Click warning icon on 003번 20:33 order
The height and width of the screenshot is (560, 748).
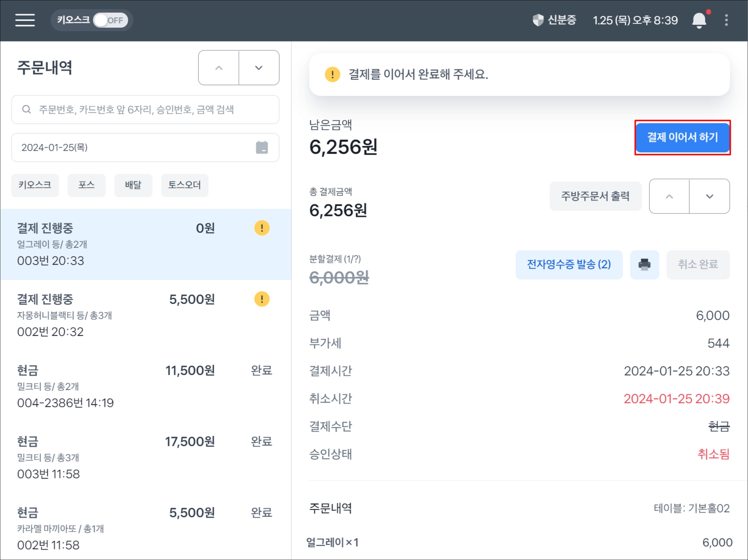[262, 228]
